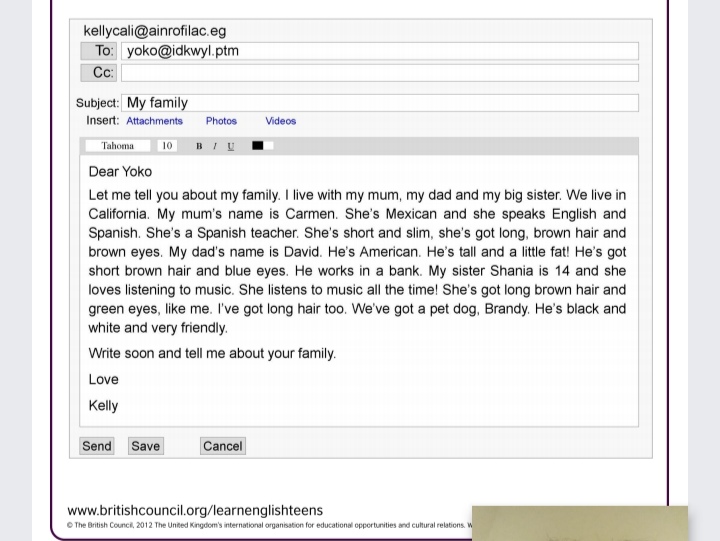This screenshot has width=720, height=541.
Task: Click the Videos insert link
Action: (280, 121)
